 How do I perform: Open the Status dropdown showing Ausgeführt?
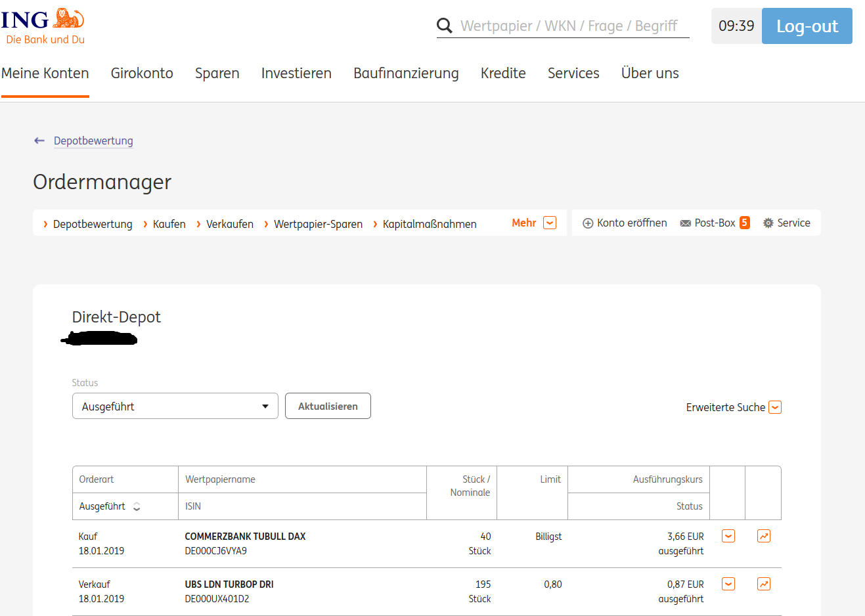(x=175, y=407)
